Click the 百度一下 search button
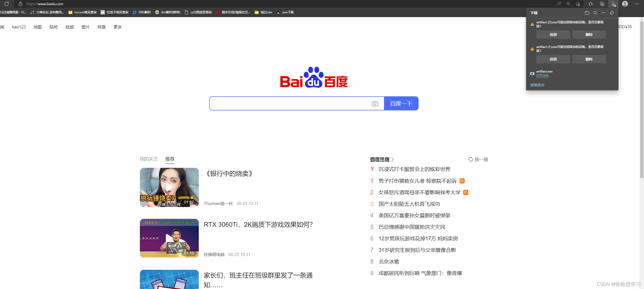Image resolution: width=644 pixels, height=289 pixels. [x=401, y=104]
